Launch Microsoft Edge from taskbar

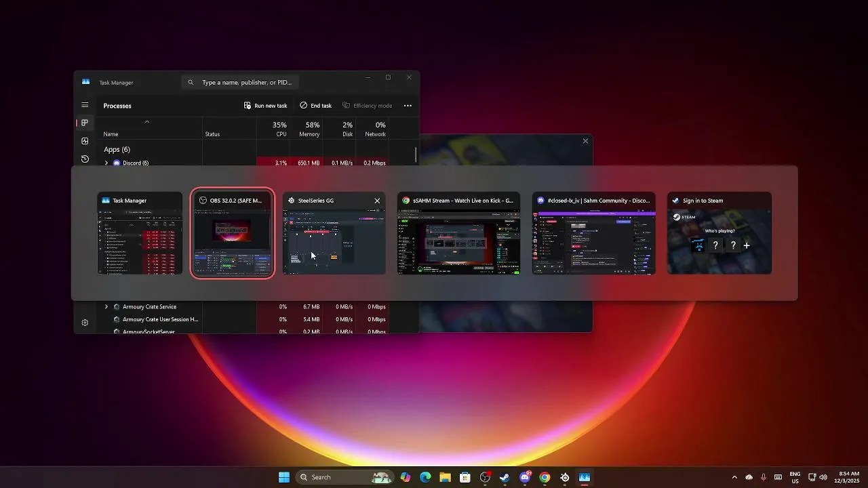(425, 477)
